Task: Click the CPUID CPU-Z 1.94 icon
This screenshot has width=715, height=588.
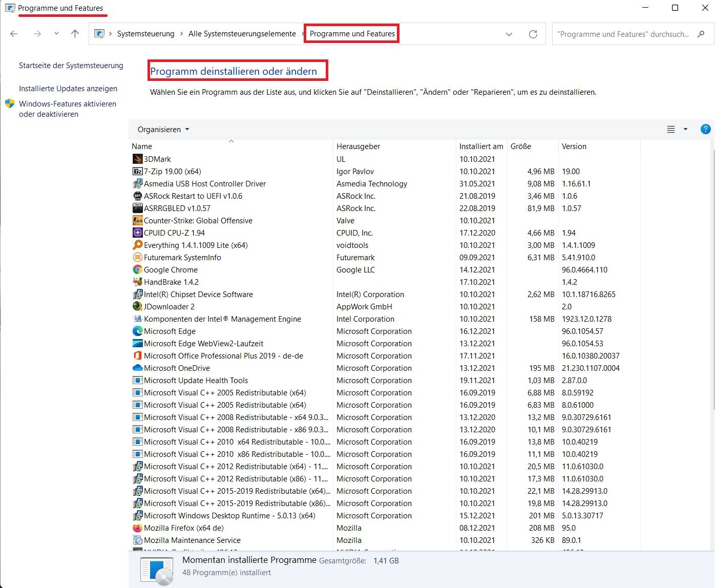Action: [137, 233]
